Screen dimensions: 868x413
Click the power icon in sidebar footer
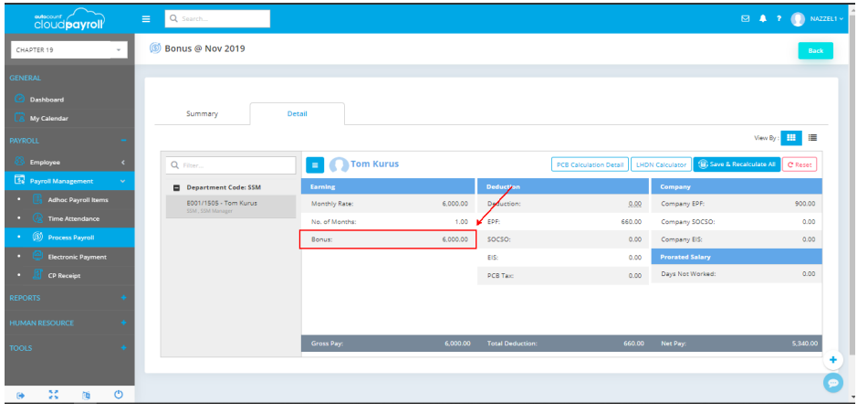119,395
